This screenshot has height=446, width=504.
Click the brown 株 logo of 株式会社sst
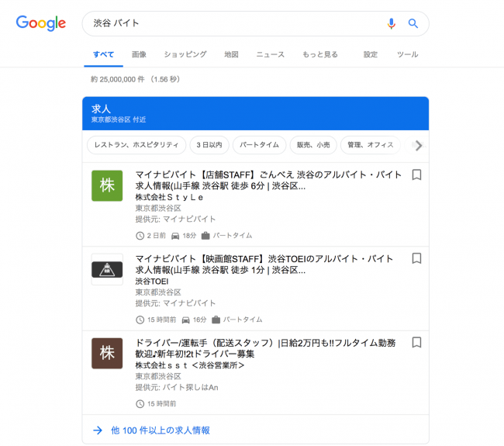[x=107, y=353]
